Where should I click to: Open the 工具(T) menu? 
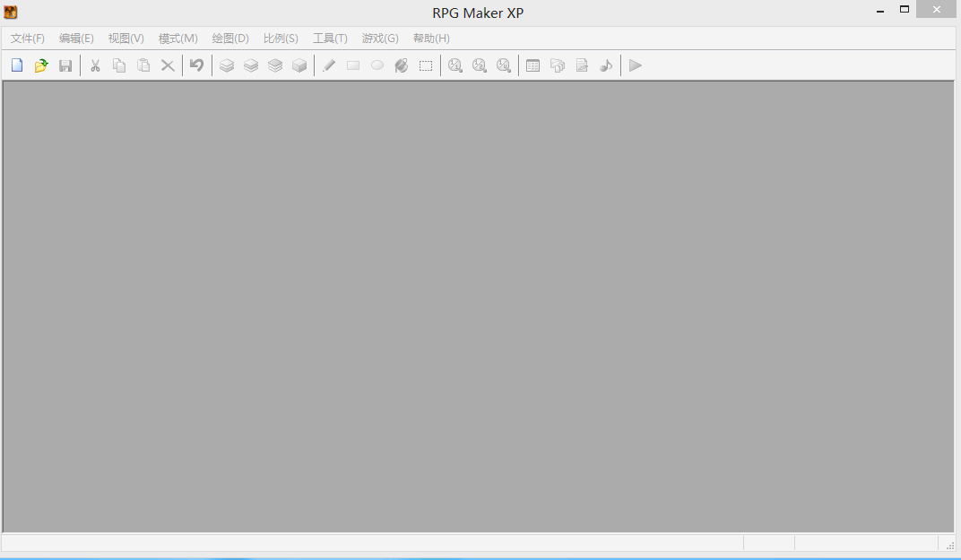pyautogui.click(x=330, y=39)
